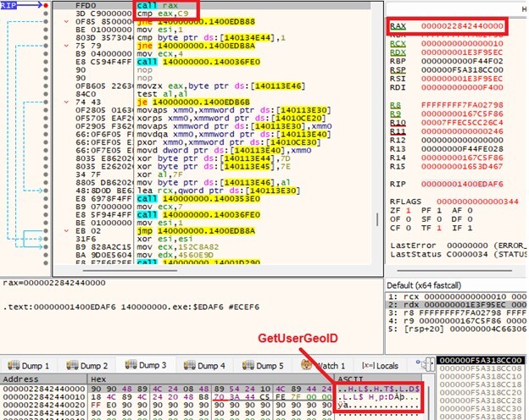
Task: Switch to the Dump 1 tab
Action: (28, 366)
